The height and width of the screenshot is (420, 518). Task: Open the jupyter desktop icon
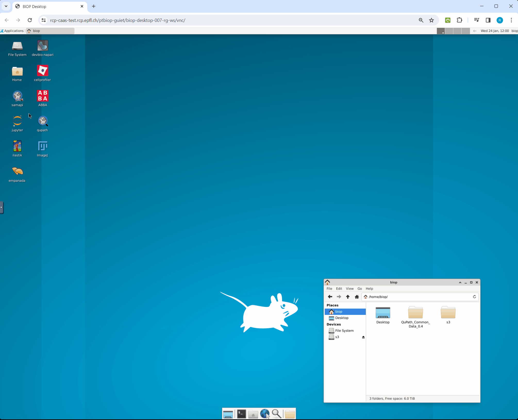click(17, 121)
